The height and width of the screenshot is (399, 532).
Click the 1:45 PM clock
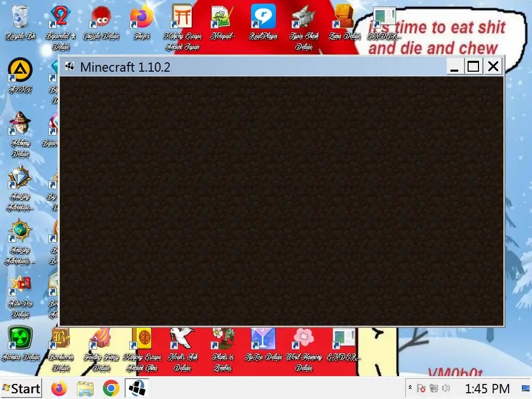487,389
